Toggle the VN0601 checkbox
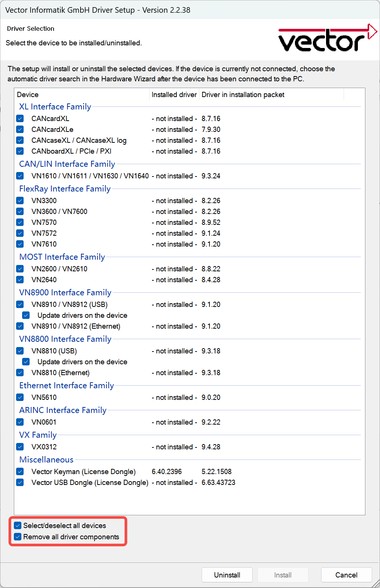380x588 pixels. pos(20,422)
